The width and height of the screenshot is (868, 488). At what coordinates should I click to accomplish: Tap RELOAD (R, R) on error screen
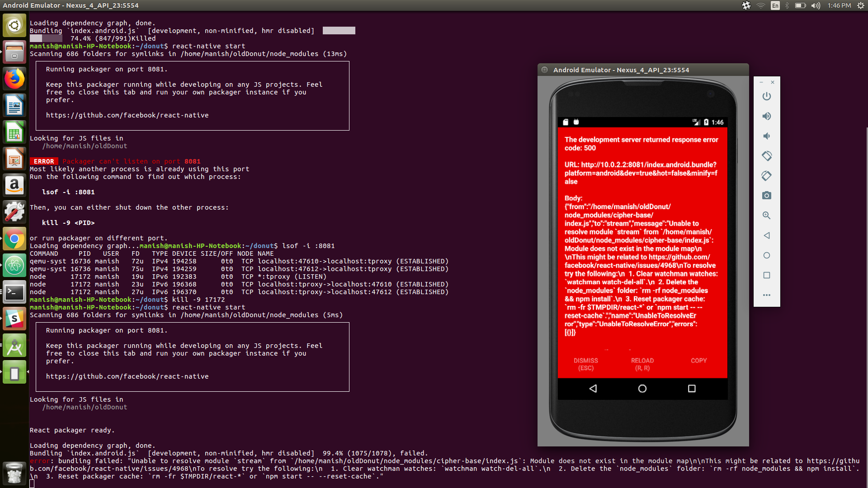[642, 364]
